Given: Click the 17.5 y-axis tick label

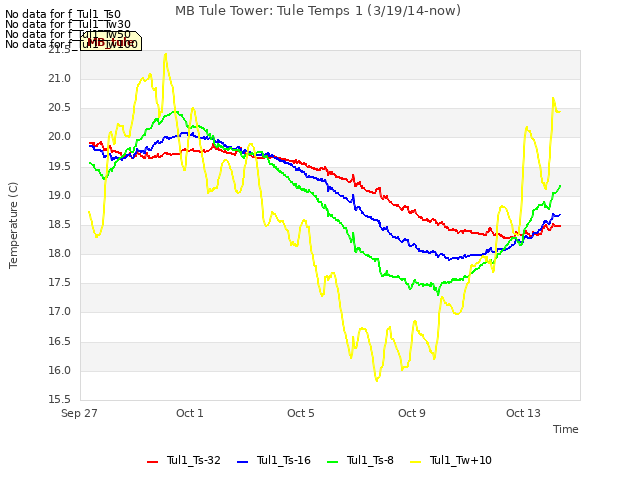Looking at the screenshot, I should [60, 282].
